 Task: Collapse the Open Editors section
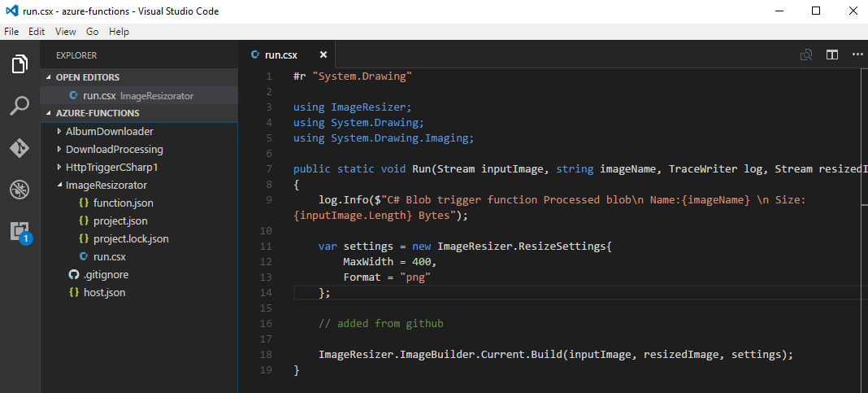tap(87, 77)
